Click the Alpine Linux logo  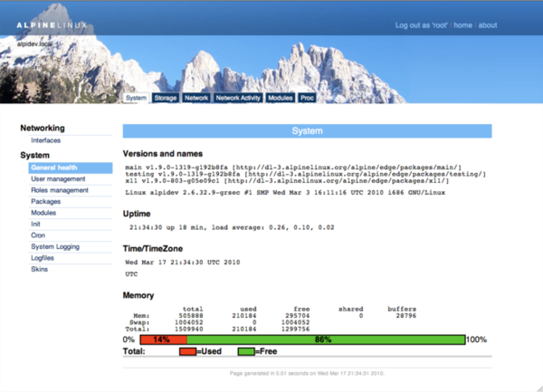click(x=52, y=25)
